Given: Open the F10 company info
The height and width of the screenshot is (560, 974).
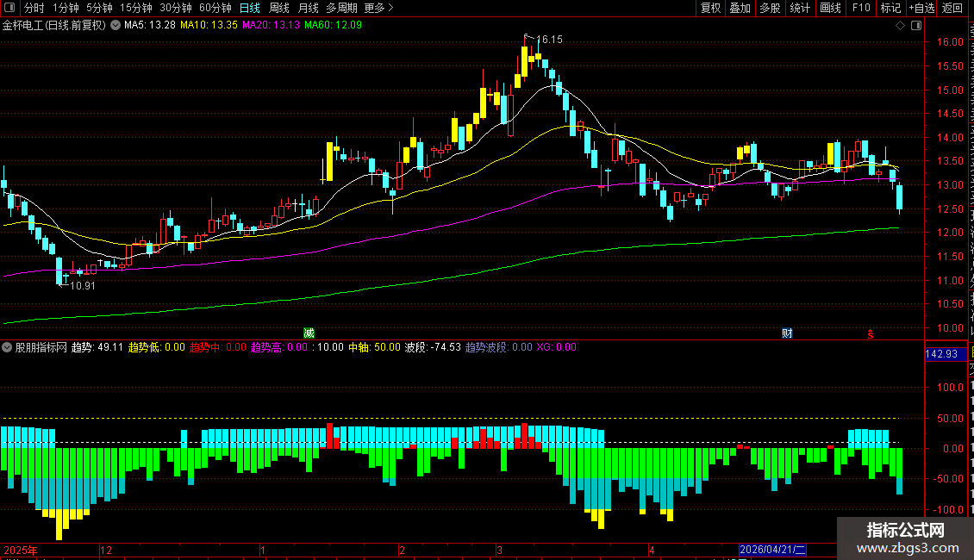Looking at the screenshot, I should (x=861, y=8).
